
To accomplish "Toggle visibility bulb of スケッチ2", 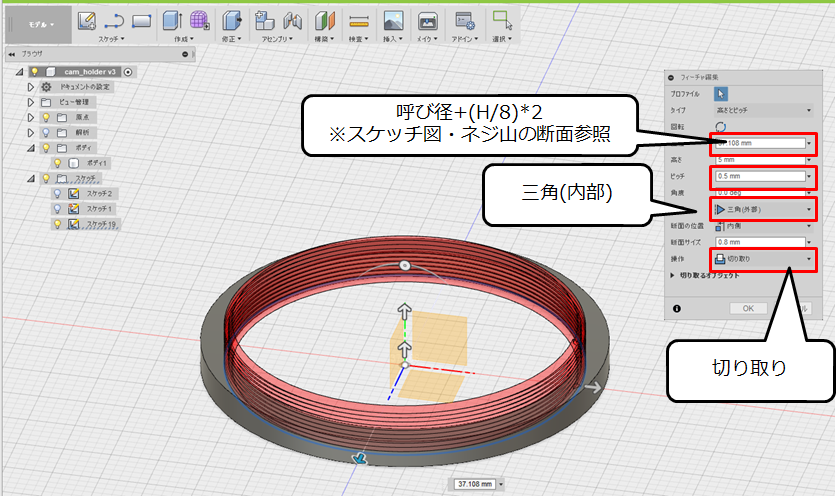I will (x=58, y=194).
